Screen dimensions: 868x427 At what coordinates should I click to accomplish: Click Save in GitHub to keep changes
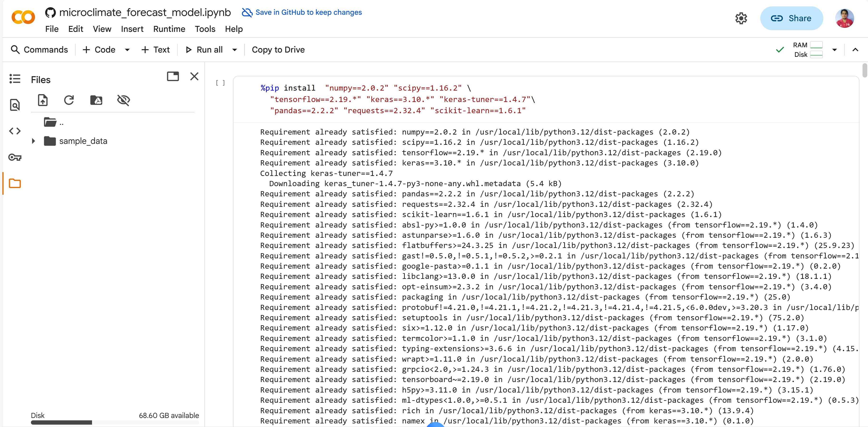coord(308,12)
